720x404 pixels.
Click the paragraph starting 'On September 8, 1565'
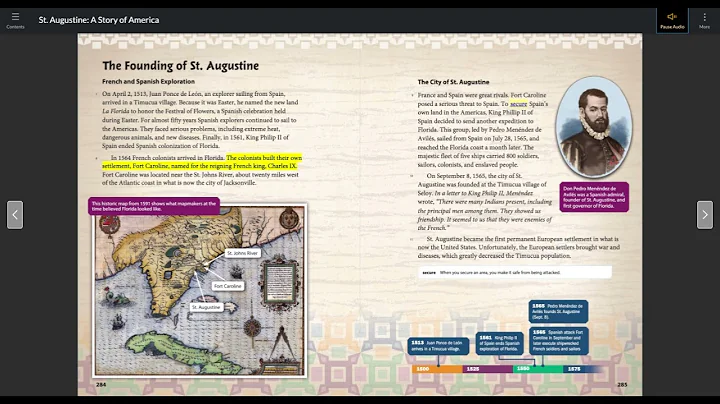(x=484, y=202)
